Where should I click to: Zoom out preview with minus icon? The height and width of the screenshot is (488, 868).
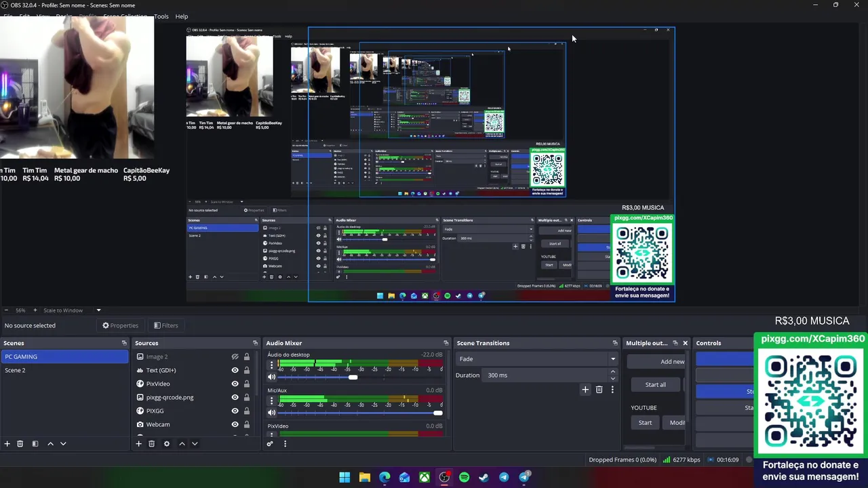point(6,310)
